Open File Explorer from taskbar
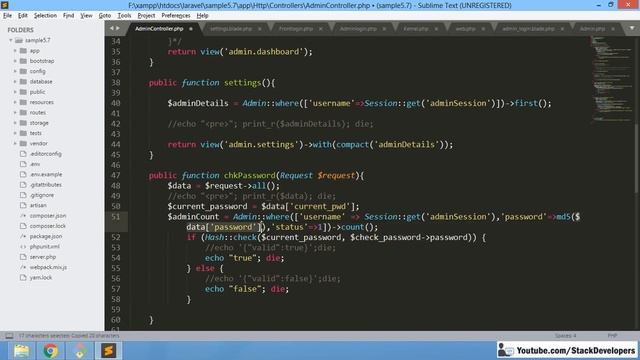 [x=21, y=351]
